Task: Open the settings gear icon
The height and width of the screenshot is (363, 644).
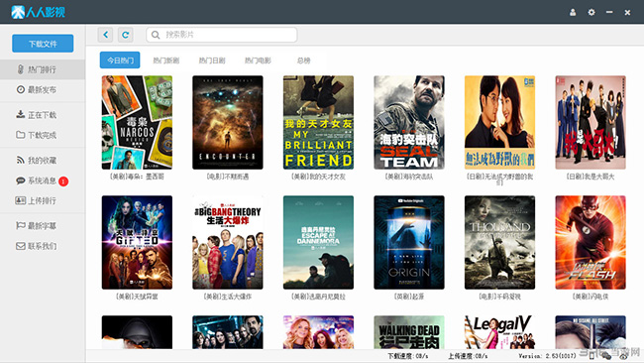Action: click(x=591, y=12)
